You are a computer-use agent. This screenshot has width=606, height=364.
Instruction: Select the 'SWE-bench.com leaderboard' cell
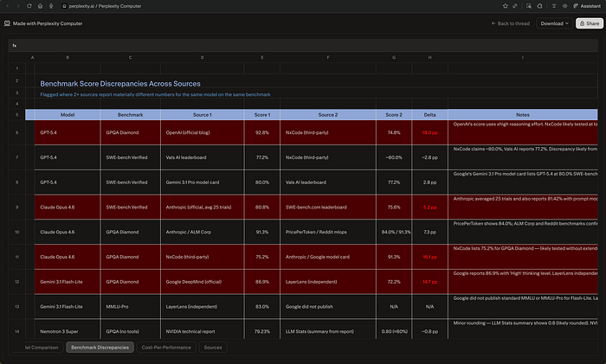tap(328, 207)
